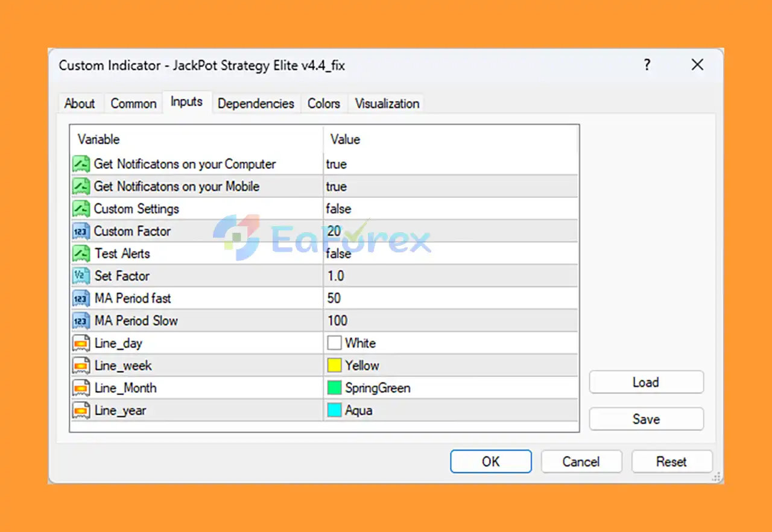Close the Custom Indicator dialog
The width and height of the screenshot is (772, 532).
tap(698, 65)
